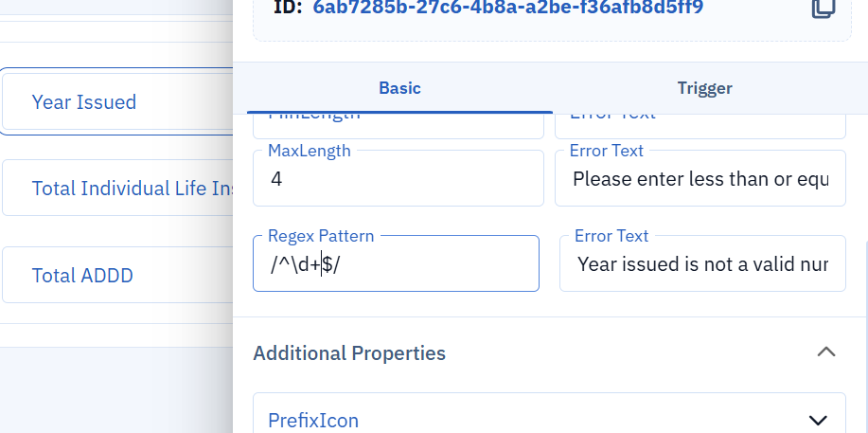This screenshot has height=433, width=868.
Task: Open the PrefixIcon select box
Action: (549, 413)
